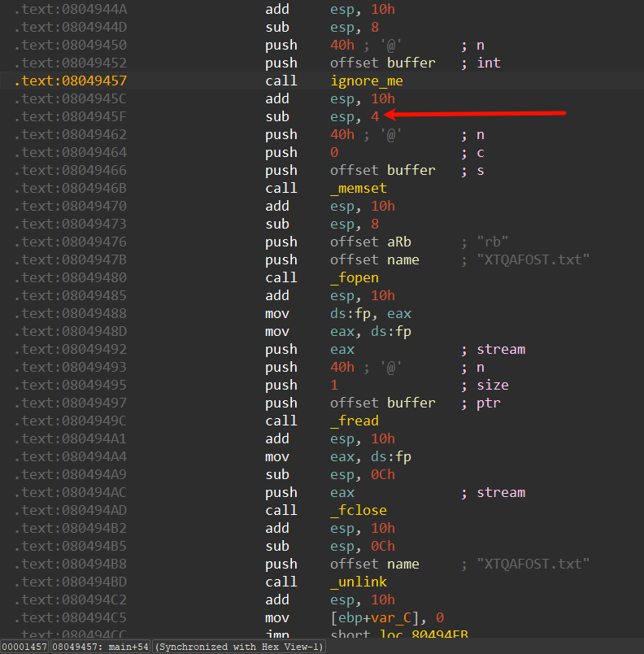Click '40h' operand at 08049493
The image size is (644, 654).
tap(342, 367)
